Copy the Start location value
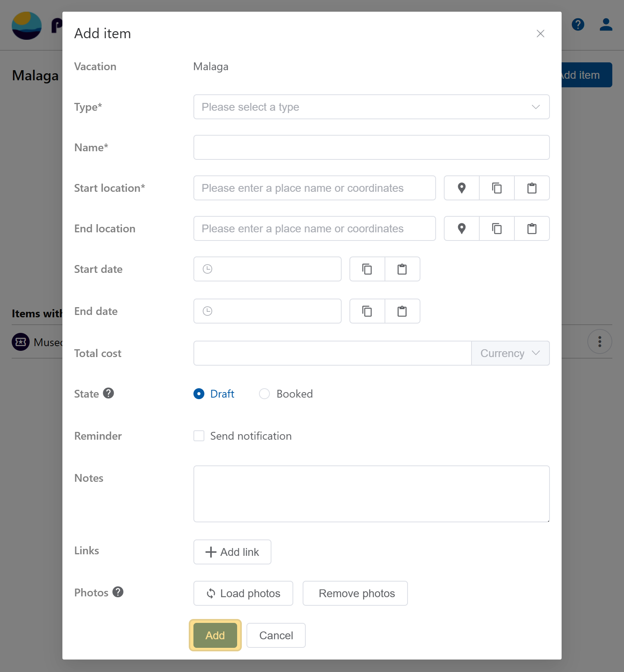 coord(497,188)
